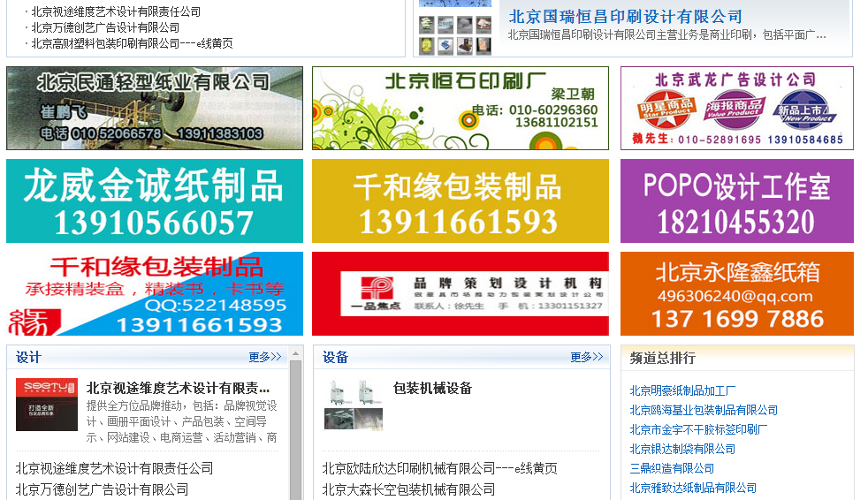Expand 更多 in the 设备 section

coord(586,357)
